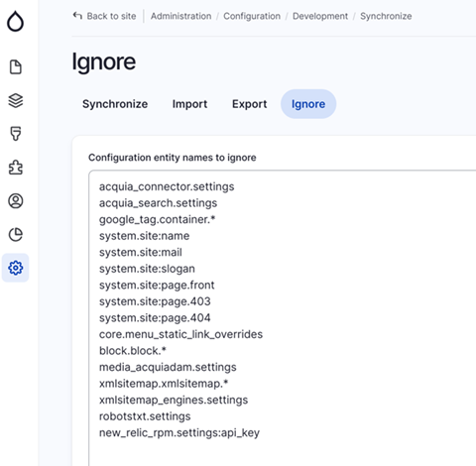Image resolution: width=476 pixels, height=466 pixels.
Task: Open the Appearance paintbrush icon in sidebar
Action: pos(15,134)
